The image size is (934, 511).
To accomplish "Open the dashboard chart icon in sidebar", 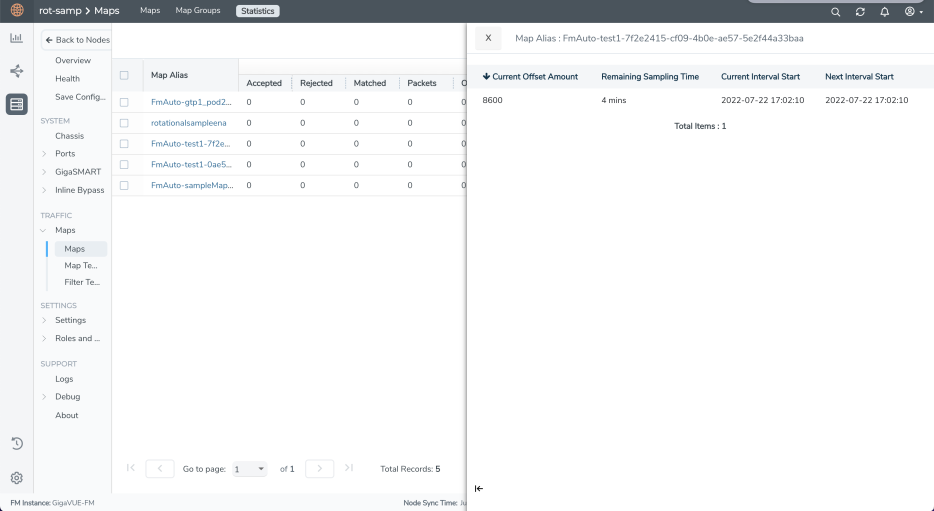I will 17,38.
